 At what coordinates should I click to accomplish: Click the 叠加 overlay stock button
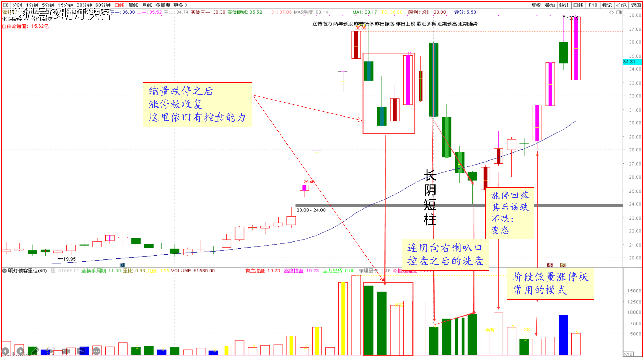pos(550,5)
